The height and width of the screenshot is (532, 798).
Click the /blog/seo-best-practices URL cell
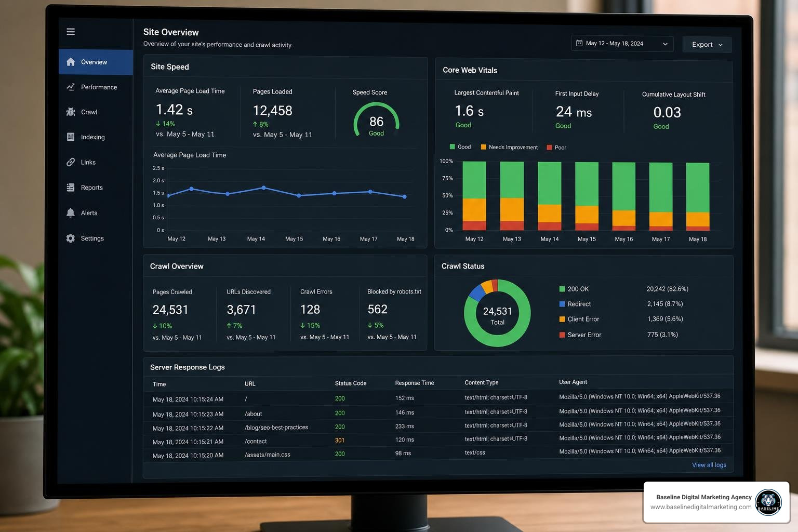click(x=276, y=428)
